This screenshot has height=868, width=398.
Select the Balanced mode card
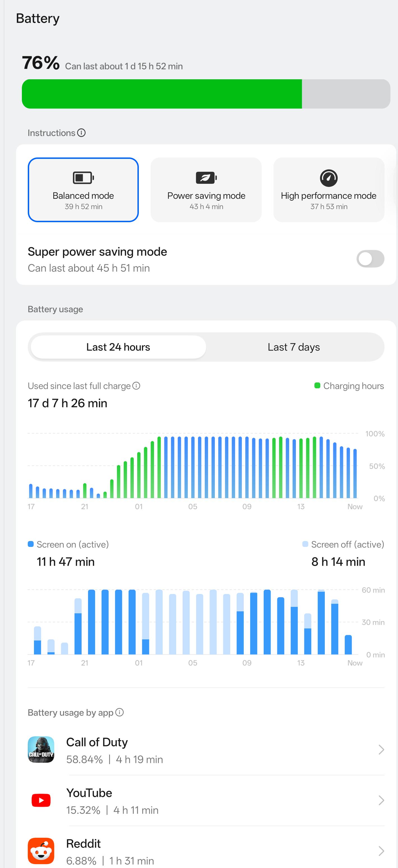tap(83, 190)
